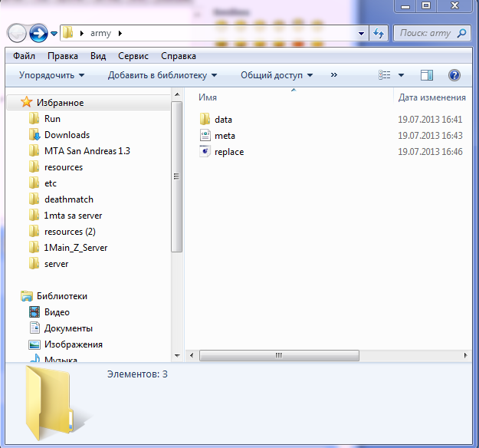Image resolution: width=479 pixels, height=448 pixels.
Task: Open the Изображения library
Action: click(74, 344)
